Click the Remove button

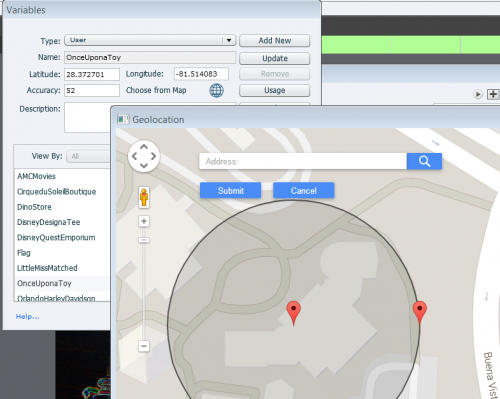point(275,74)
